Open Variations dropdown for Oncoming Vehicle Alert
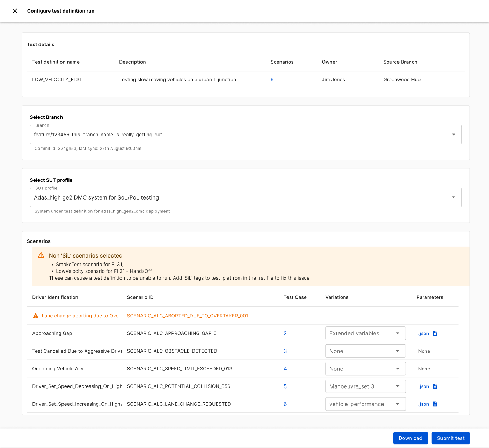489x448 pixels. (x=365, y=369)
